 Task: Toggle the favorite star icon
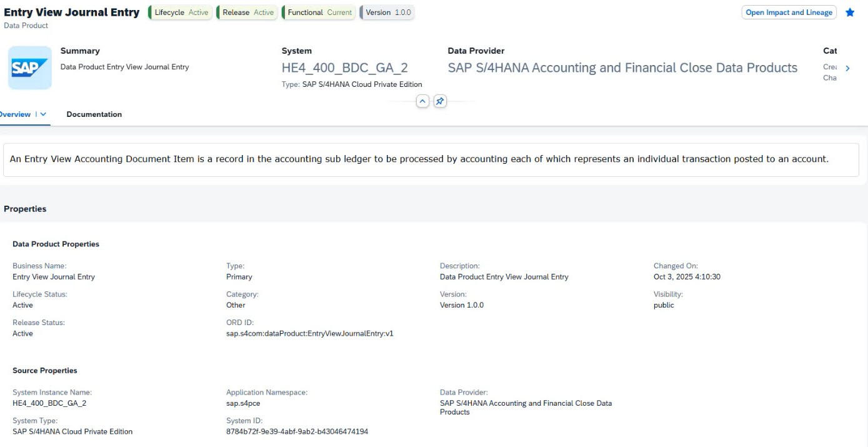point(850,13)
